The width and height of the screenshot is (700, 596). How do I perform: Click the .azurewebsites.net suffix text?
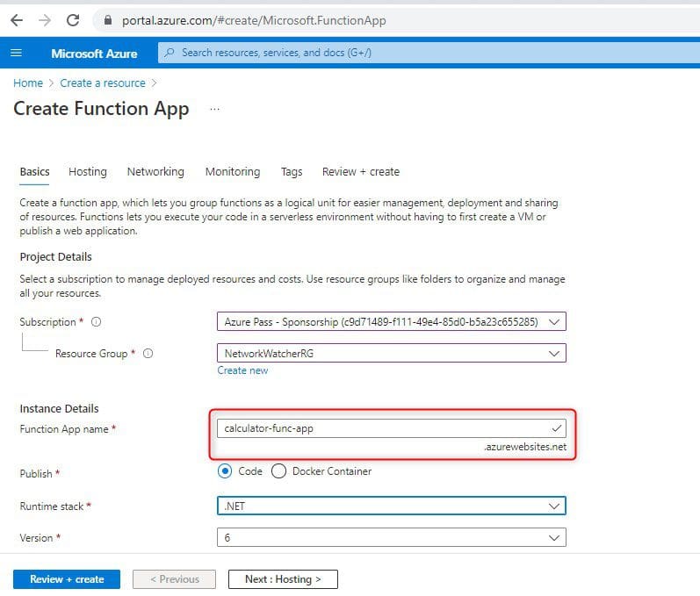click(525, 447)
